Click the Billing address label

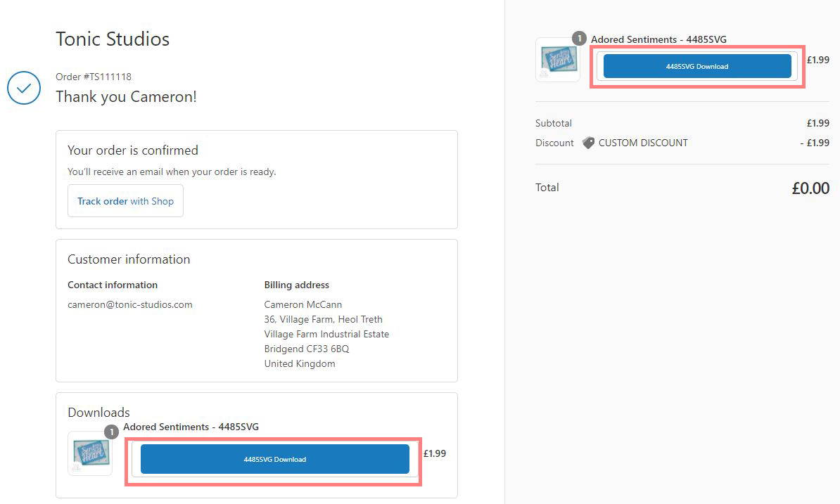click(296, 285)
